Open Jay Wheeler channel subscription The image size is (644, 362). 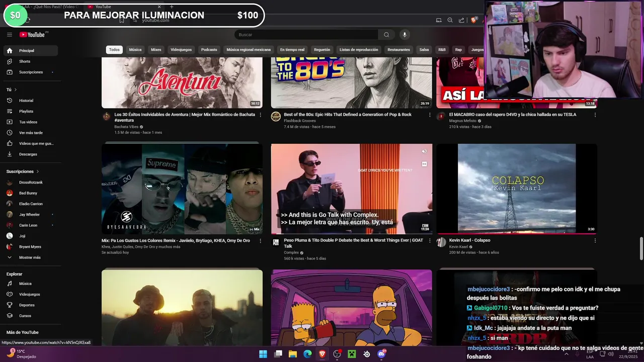coord(30,215)
